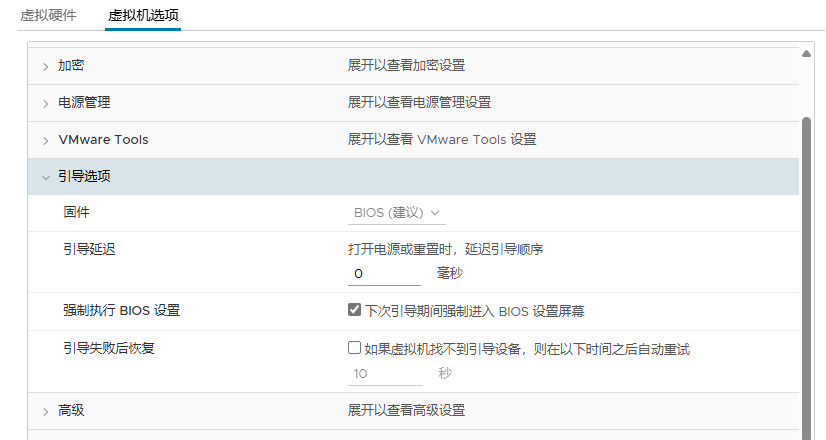Click the 引导延迟 milliseconds input field

pos(384,273)
